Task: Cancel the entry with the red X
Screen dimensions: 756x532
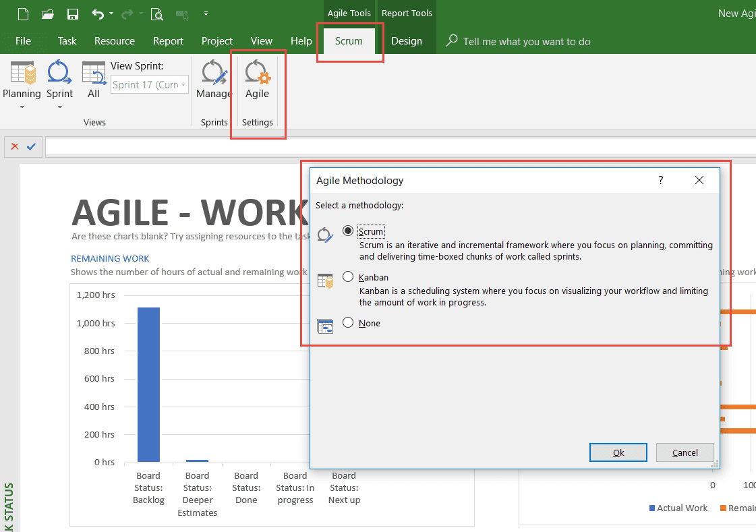Action: tap(15, 146)
